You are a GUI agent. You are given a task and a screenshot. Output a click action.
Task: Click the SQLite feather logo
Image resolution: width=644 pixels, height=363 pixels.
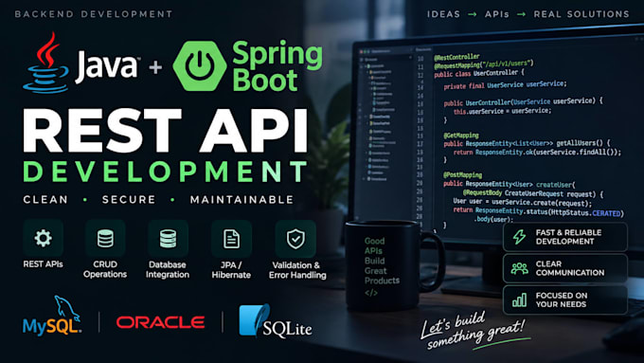(276, 321)
